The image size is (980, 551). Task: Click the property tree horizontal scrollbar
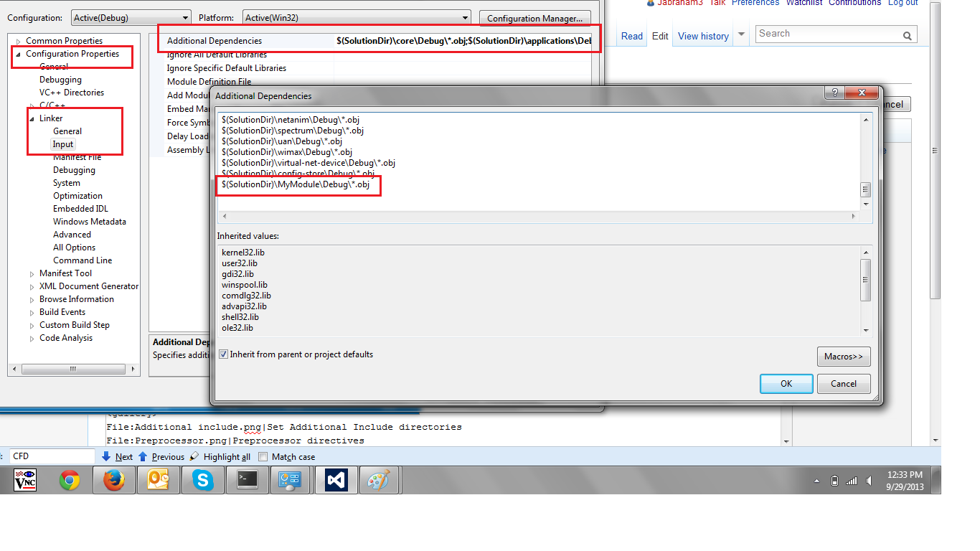pos(73,369)
